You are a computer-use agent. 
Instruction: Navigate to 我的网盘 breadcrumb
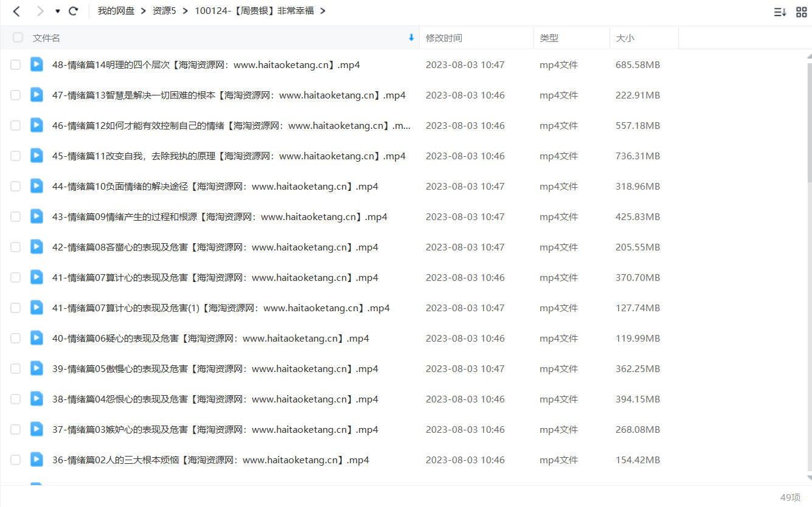pyautogui.click(x=116, y=10)
